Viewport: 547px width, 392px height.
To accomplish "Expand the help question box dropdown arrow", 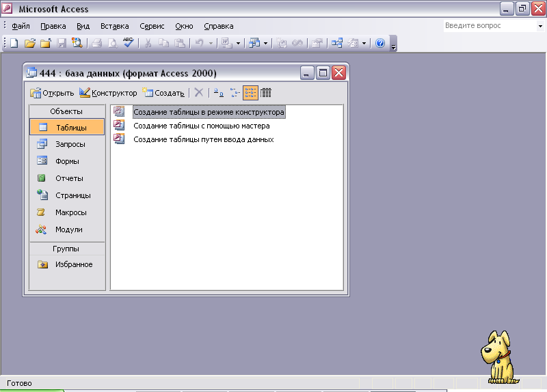I will pyautogui.click(x=540, y=26).
